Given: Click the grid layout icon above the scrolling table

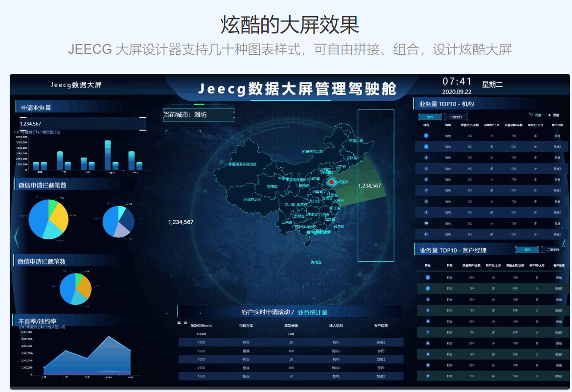Looking at the screenshot, I should 179,323.
